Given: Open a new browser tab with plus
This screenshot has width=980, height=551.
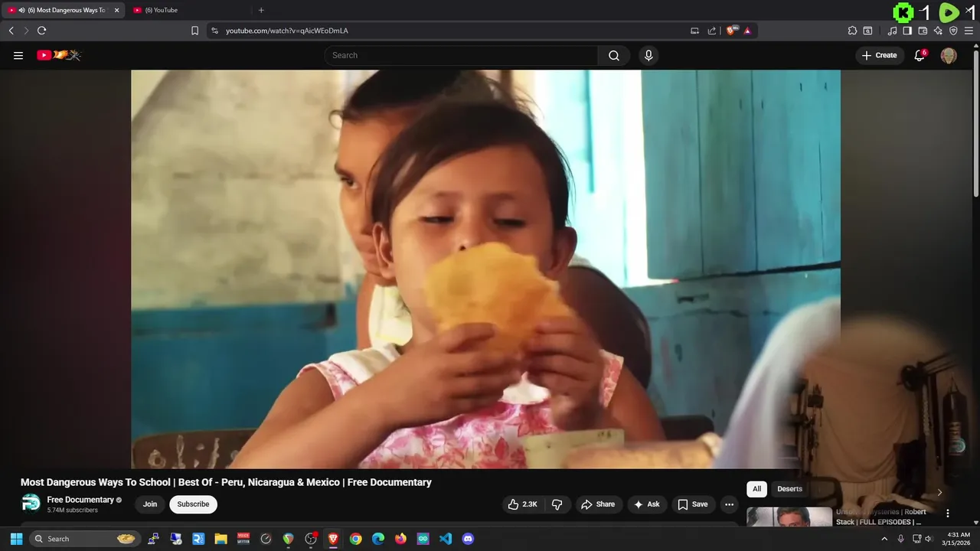Looking at the screenshot, I should click(x=261, y=10).
